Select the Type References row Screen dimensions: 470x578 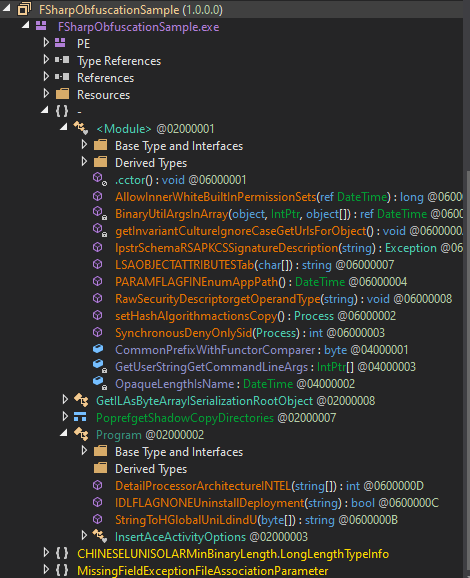point(119,61)
